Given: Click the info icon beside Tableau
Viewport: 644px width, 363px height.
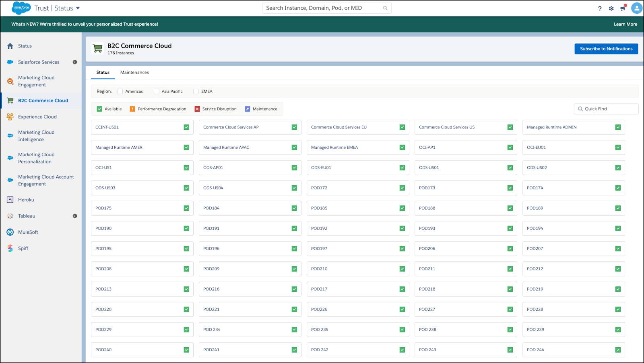Looking at the screenshot, I should click(x=74, y=216).
